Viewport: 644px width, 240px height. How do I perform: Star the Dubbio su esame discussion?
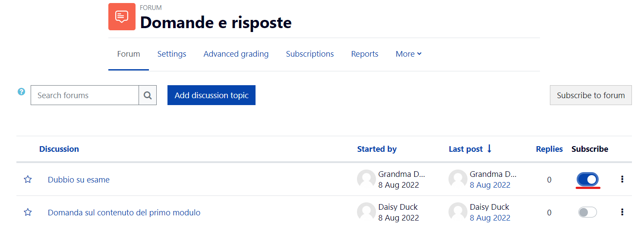[x=28, y=179]
